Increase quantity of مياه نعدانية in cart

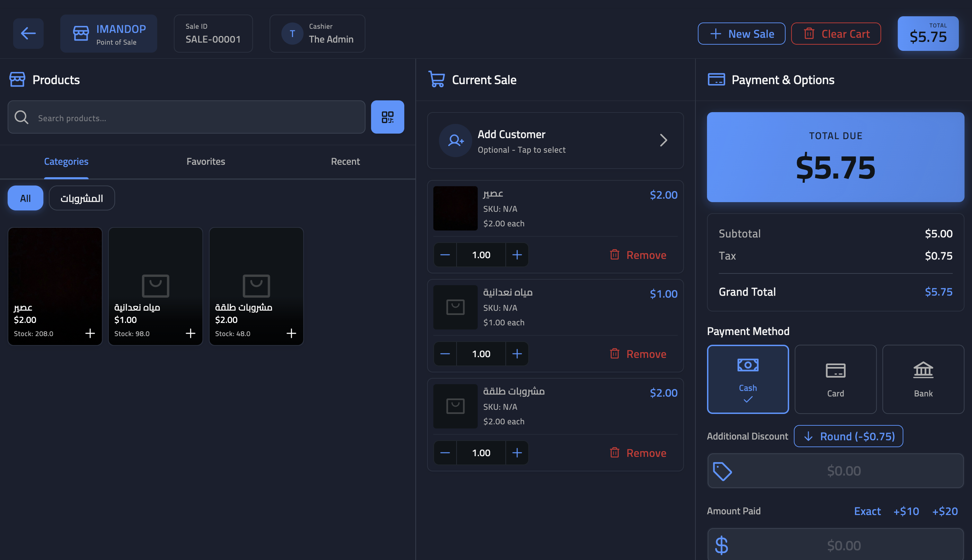517,353
